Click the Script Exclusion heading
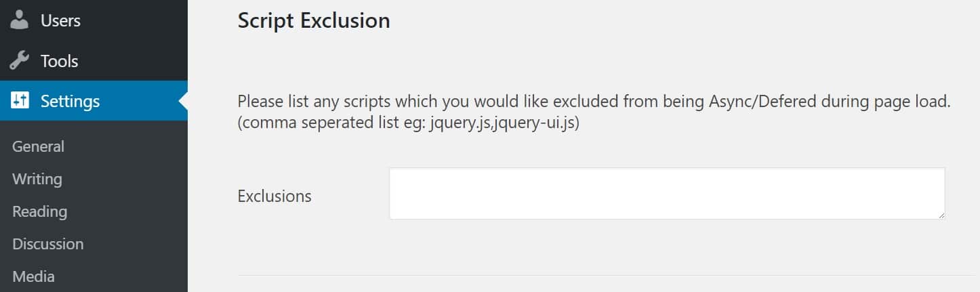Viewport: 980px width, 292px height. (x=314, y=20)
